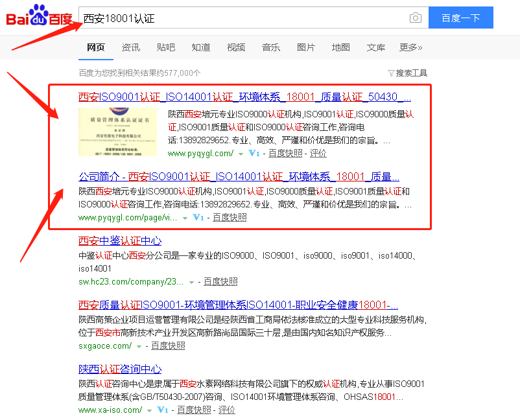520x420 pixels.
Task: Open 百度快照 for sxgaoce.com result
Action: 168,345
